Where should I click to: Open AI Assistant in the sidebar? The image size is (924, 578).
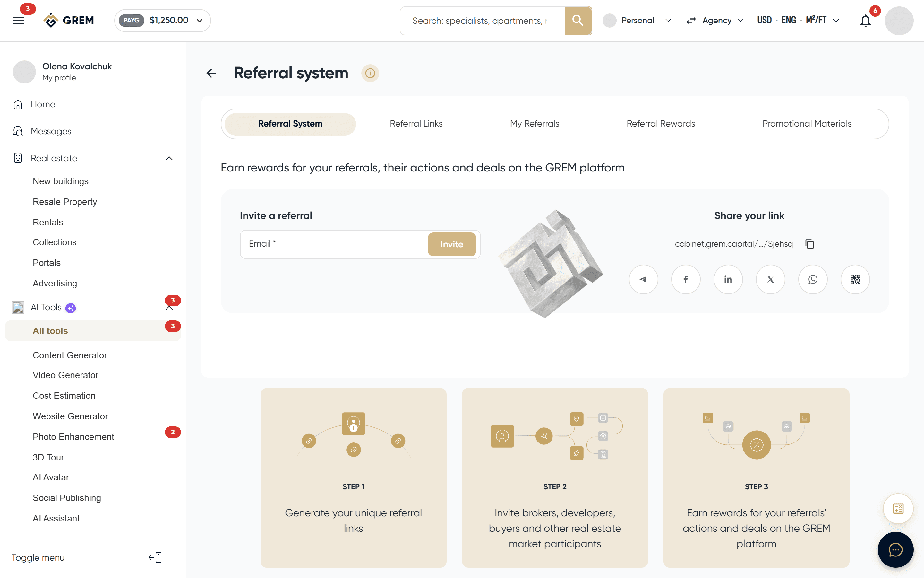pos(56,518)
